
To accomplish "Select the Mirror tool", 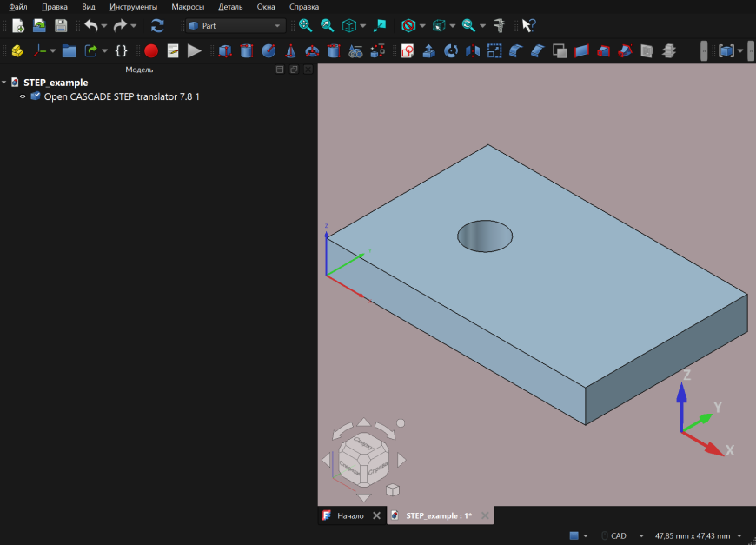I will pos(473,50).
